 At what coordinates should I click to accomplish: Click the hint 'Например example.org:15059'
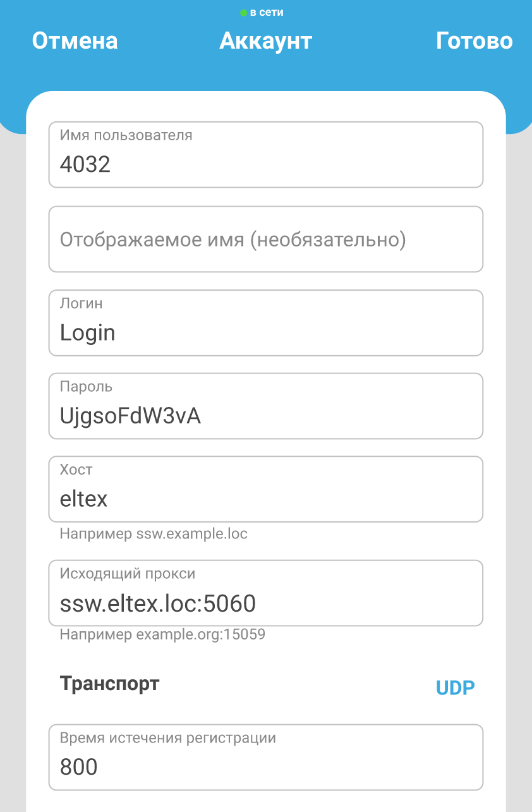point(162,634)
